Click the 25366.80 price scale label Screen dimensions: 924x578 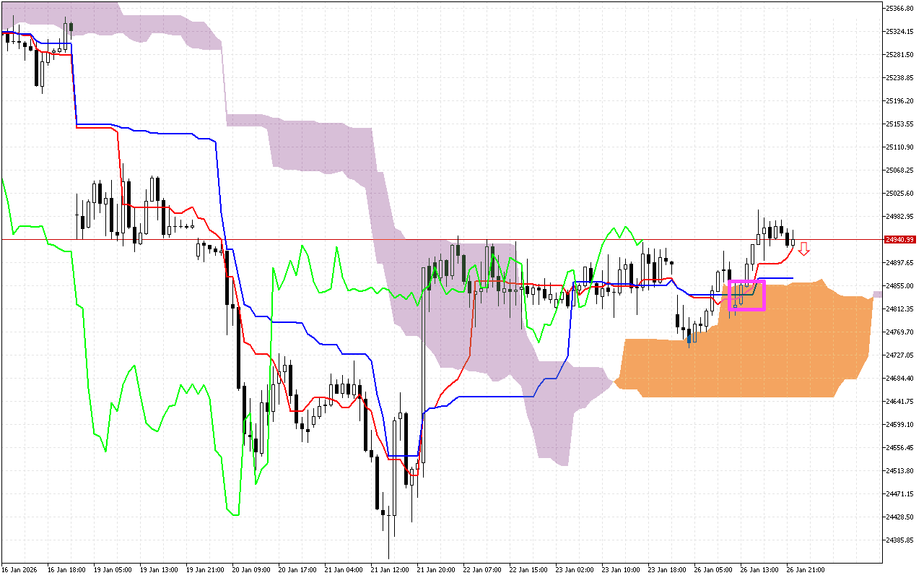click(x=900, y=9)
